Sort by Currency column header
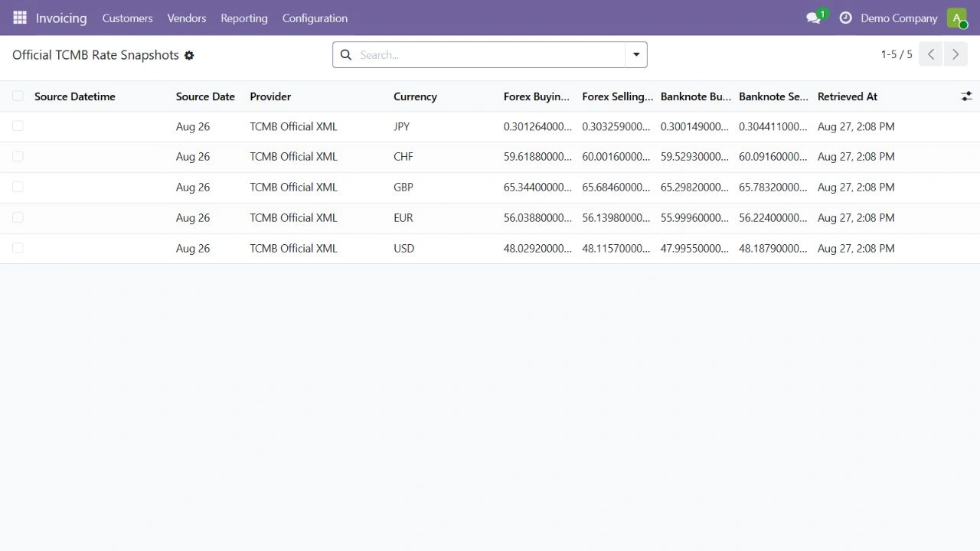Viewport: 980px width, 551px height. (415, 96)
